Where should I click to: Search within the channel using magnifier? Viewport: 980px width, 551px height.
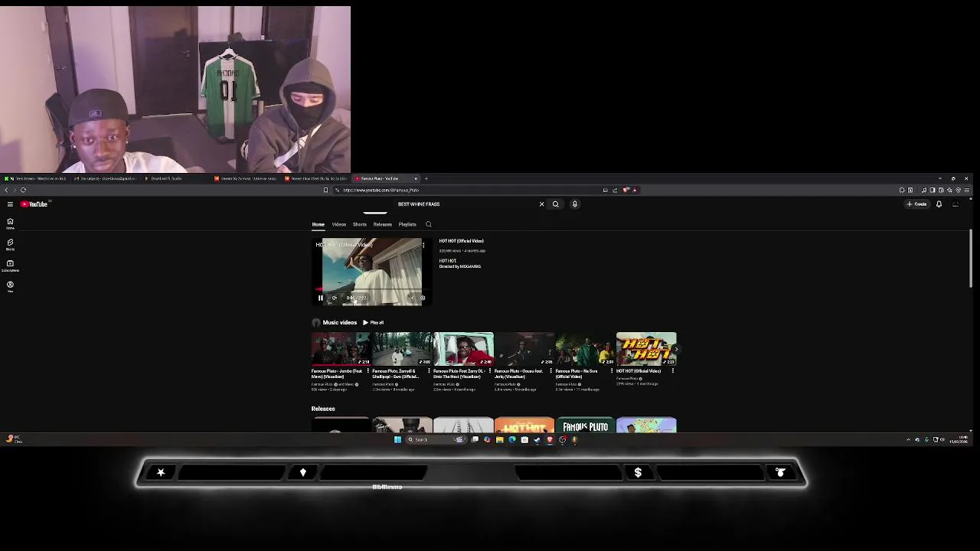(429, 224)
